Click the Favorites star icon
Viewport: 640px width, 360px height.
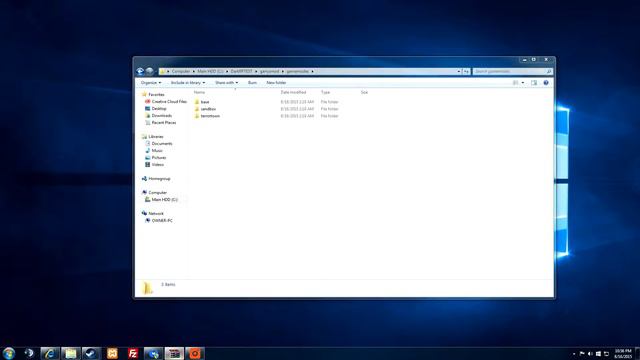click(144, 95)
